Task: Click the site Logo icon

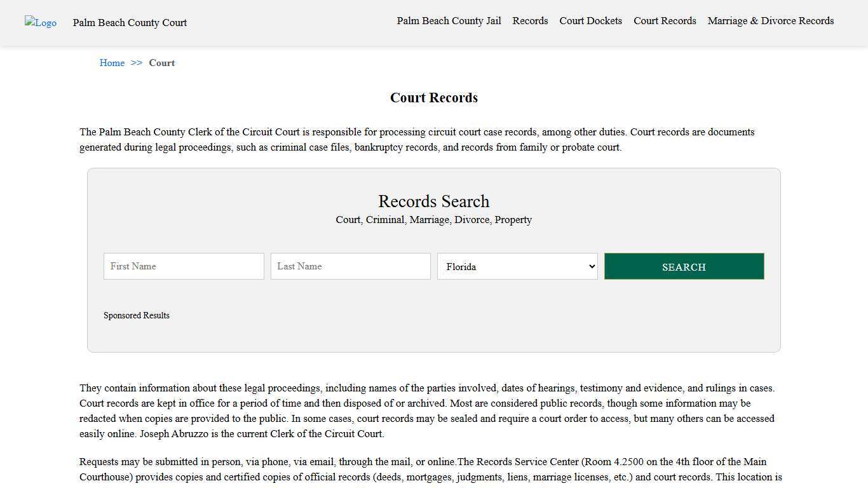Action: (40, 22)
